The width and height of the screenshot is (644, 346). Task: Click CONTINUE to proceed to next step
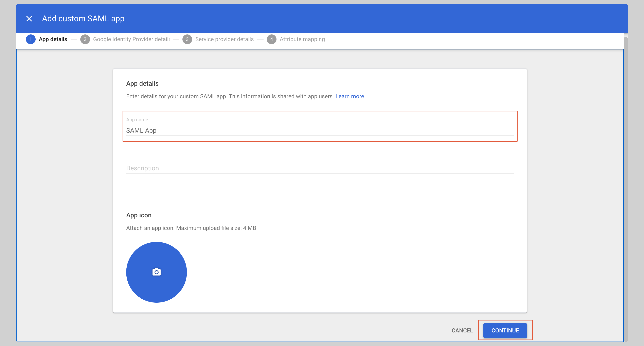point(505,330)
